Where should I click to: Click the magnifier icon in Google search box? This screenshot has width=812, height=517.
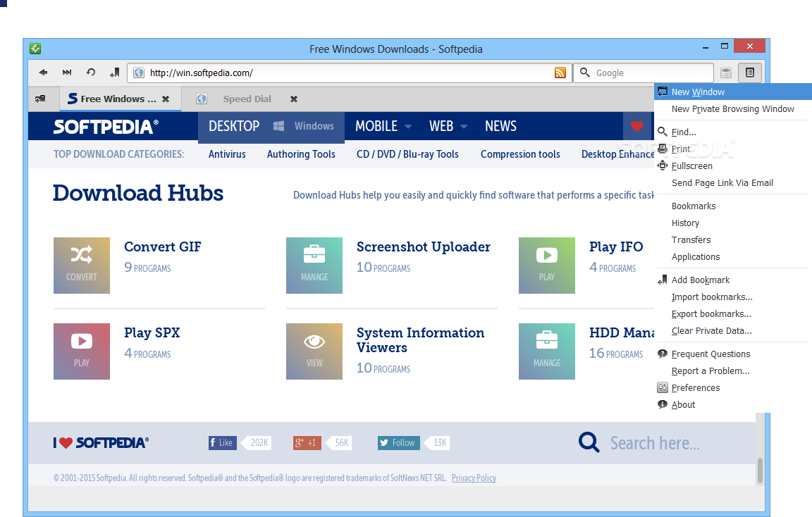click(584, 73)
